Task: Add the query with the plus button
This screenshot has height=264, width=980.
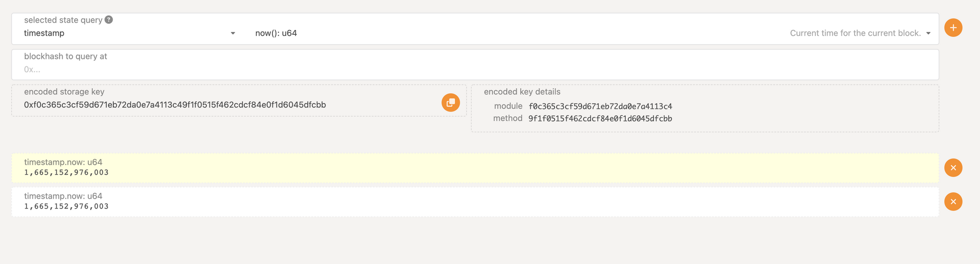Action: tap(953, 27)
